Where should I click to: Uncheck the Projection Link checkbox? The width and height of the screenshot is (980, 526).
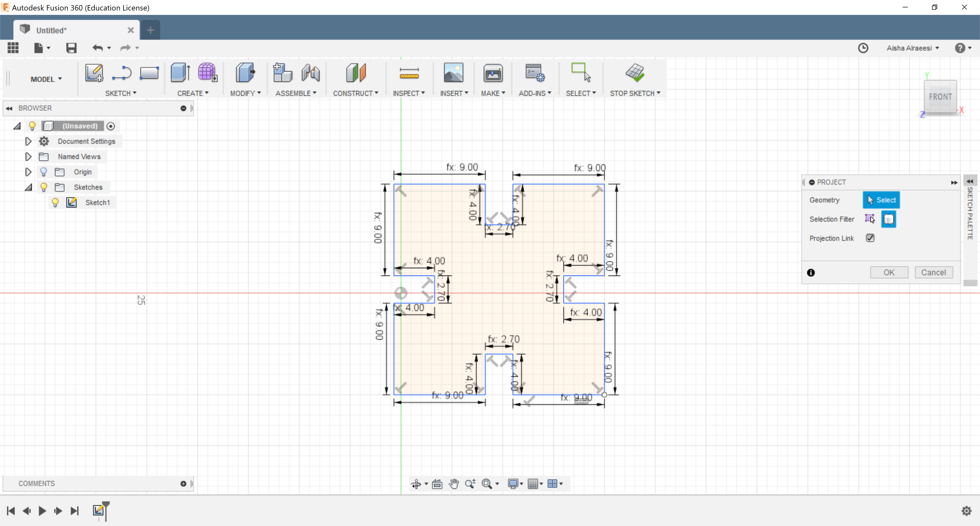point(870,238)
